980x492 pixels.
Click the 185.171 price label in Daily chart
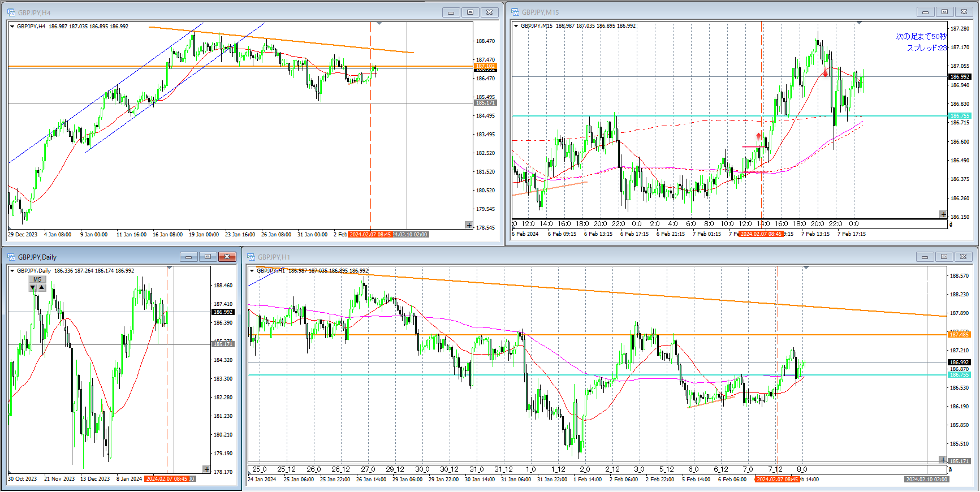click(x=223, y=344)
